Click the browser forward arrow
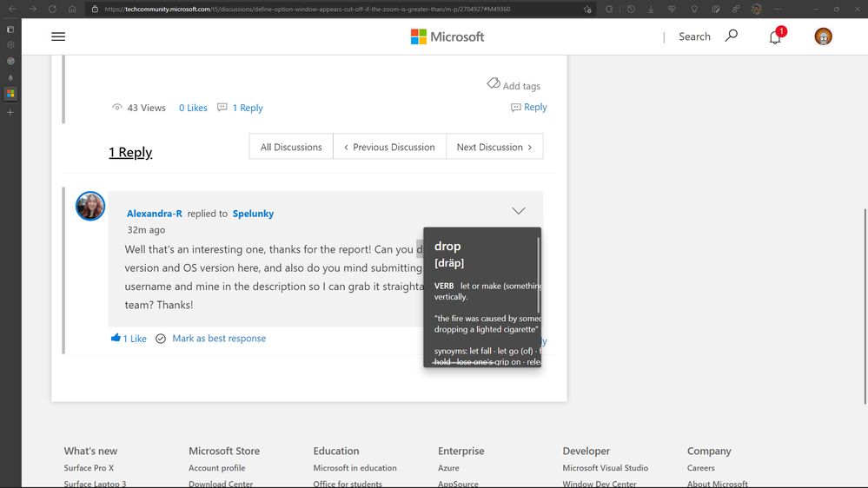Viewport: 868px width, 488px height. pyautogui.click(x=33, y=9)
